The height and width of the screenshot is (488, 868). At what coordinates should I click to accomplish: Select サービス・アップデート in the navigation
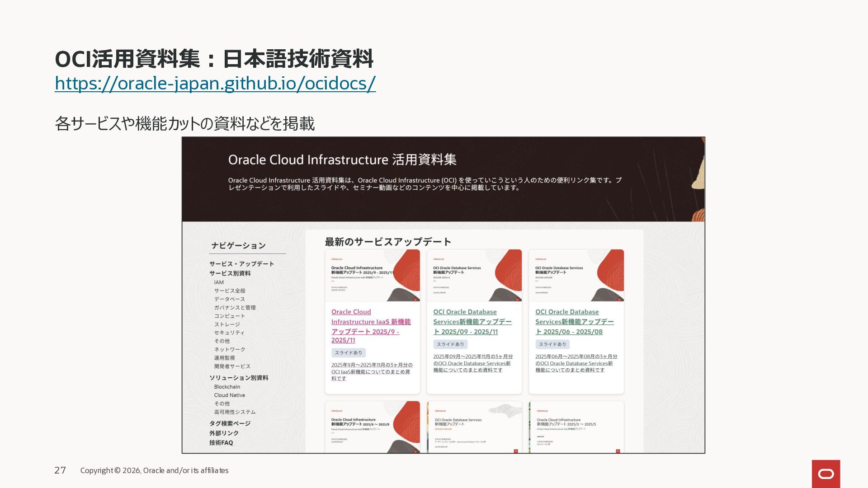[241, 264]
